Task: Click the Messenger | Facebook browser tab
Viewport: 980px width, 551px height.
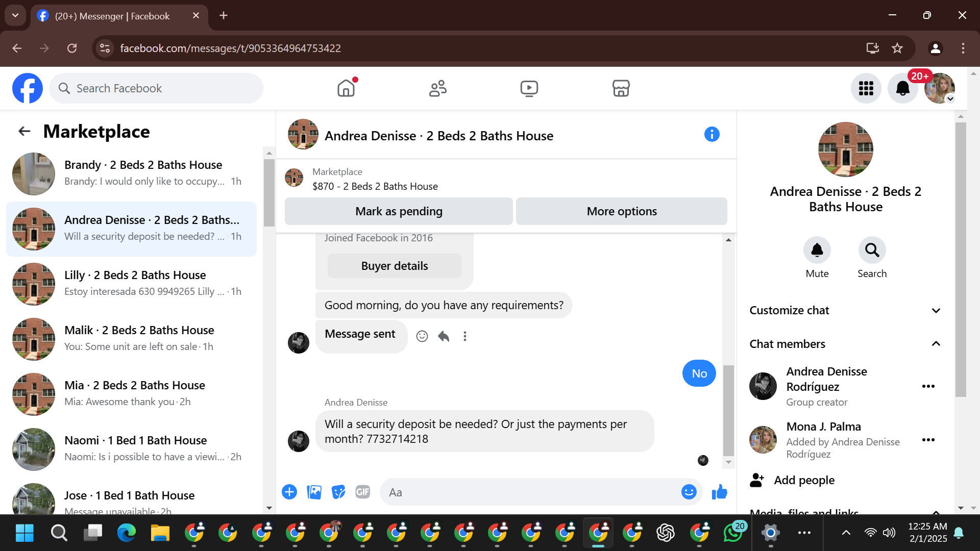Action: click(118, 16)
